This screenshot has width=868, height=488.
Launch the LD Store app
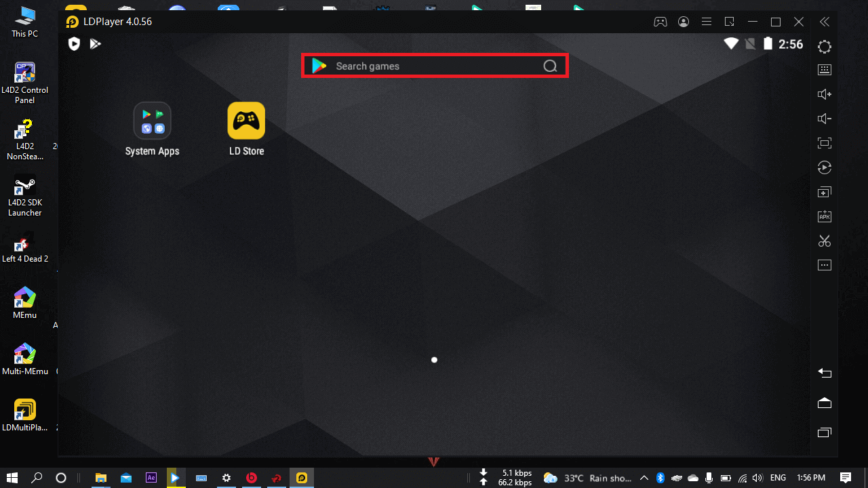pyautogui.click(x=246, y=129)
